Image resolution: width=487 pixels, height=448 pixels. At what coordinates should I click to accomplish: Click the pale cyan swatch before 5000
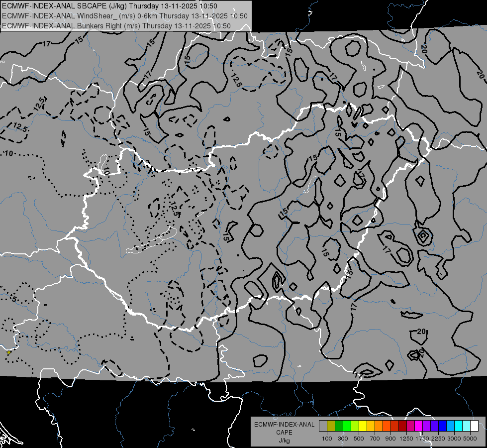(467, 426)
